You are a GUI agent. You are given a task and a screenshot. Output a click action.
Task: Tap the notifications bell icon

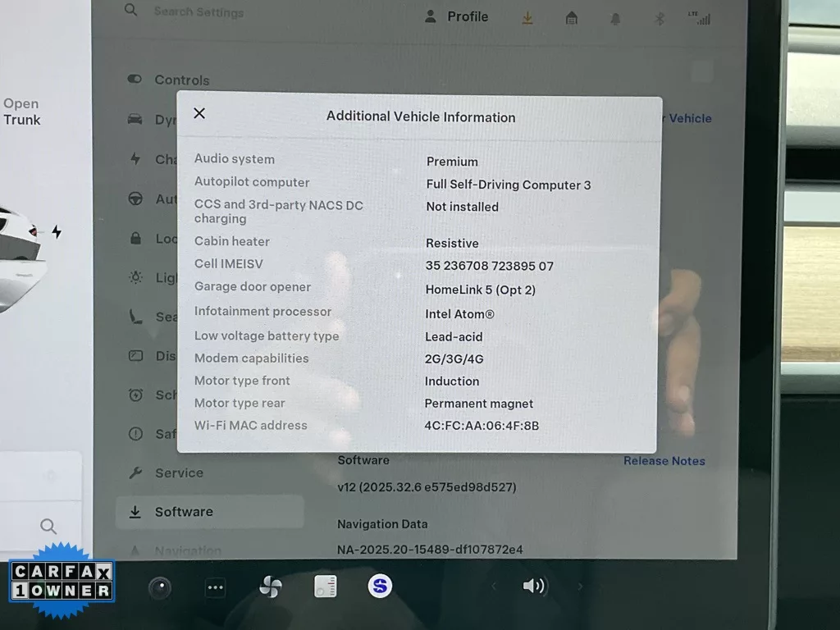[615, 19]
